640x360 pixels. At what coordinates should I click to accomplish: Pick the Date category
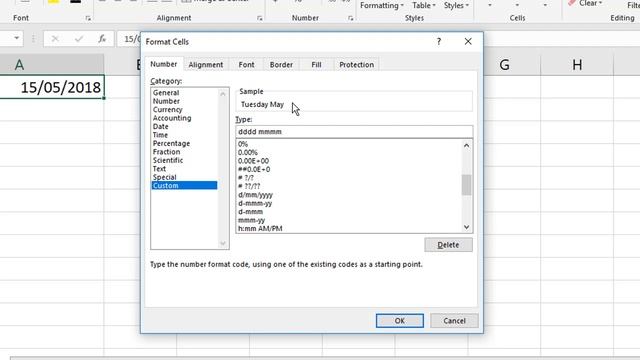coord(160,127)
